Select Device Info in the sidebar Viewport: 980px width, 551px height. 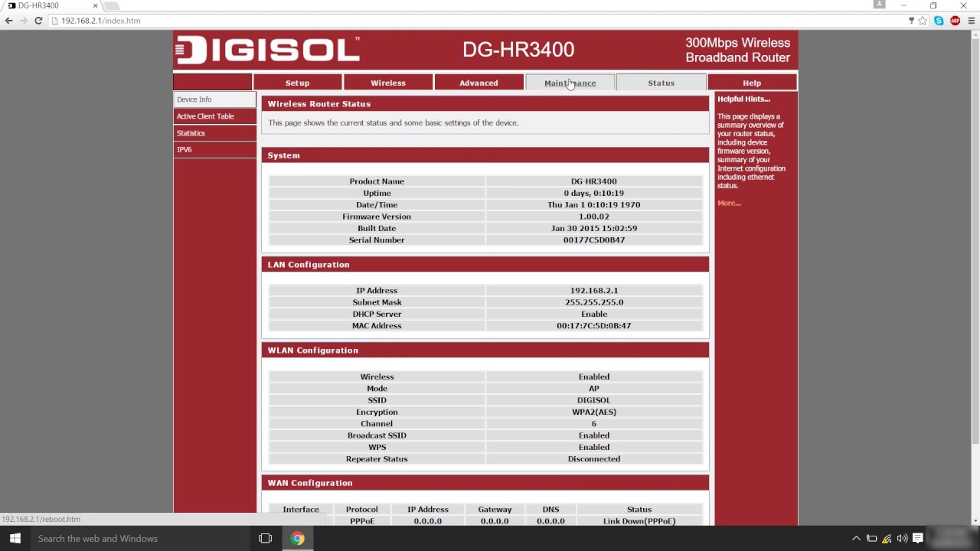(215, 99)
